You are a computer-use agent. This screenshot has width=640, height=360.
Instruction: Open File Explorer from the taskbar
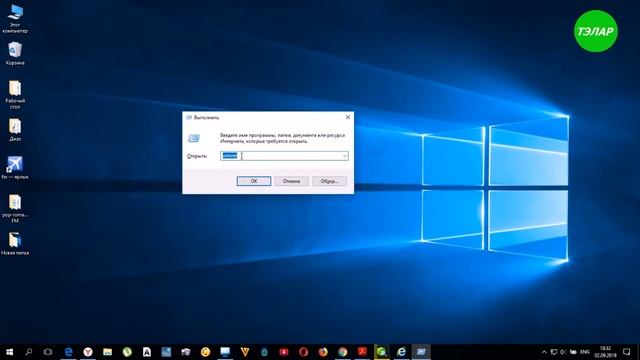(x=107, y=352)
